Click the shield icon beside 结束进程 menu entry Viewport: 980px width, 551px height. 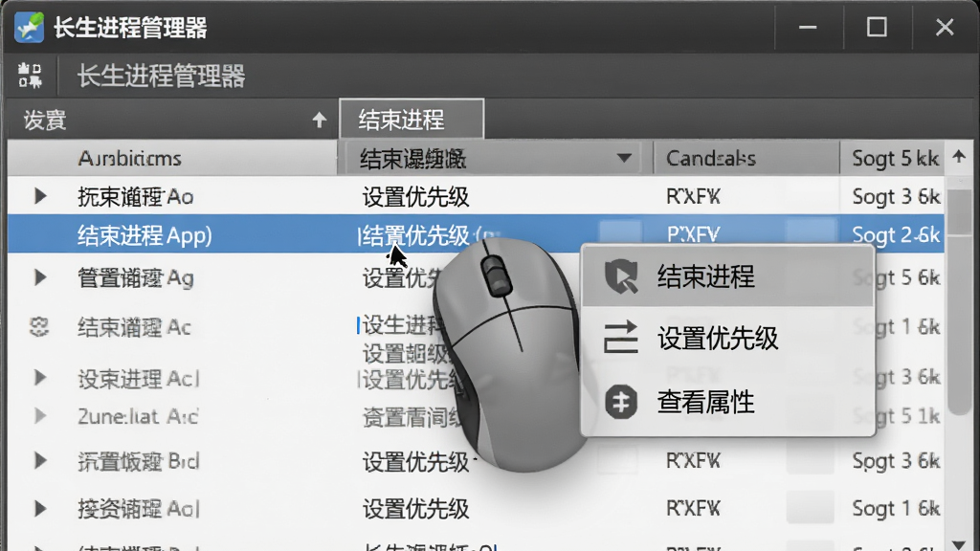tap(620, 276)
